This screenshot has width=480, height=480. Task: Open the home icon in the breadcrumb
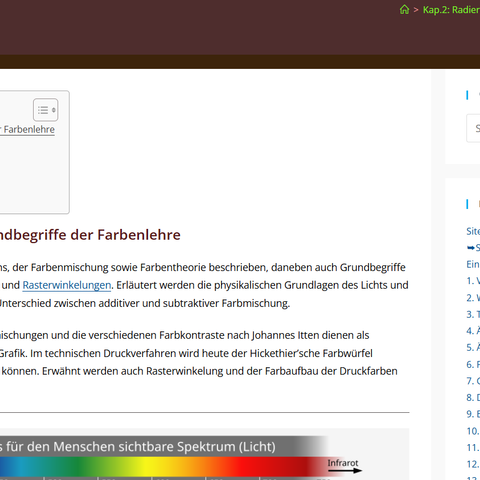coord(404,10)
